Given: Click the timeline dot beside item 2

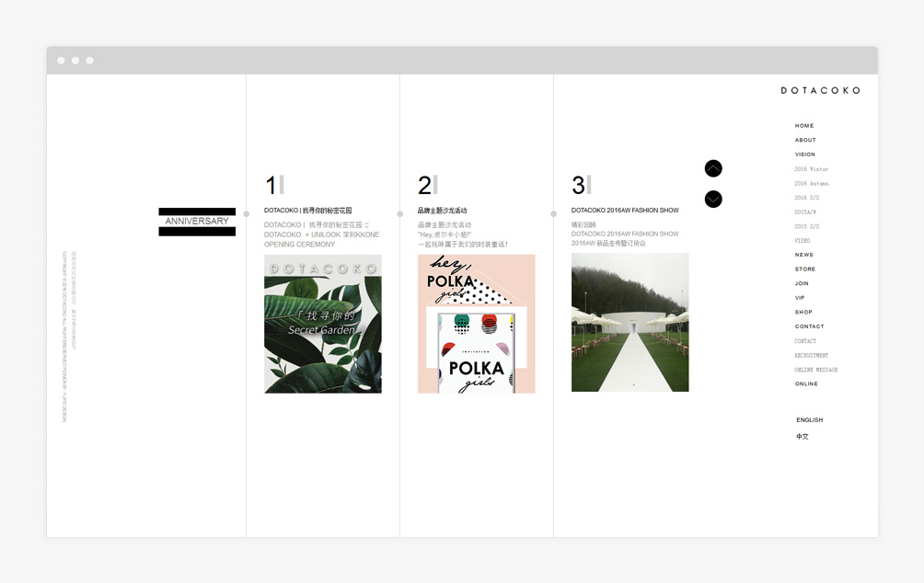Looking at the screenshot, I should point(400,214).
